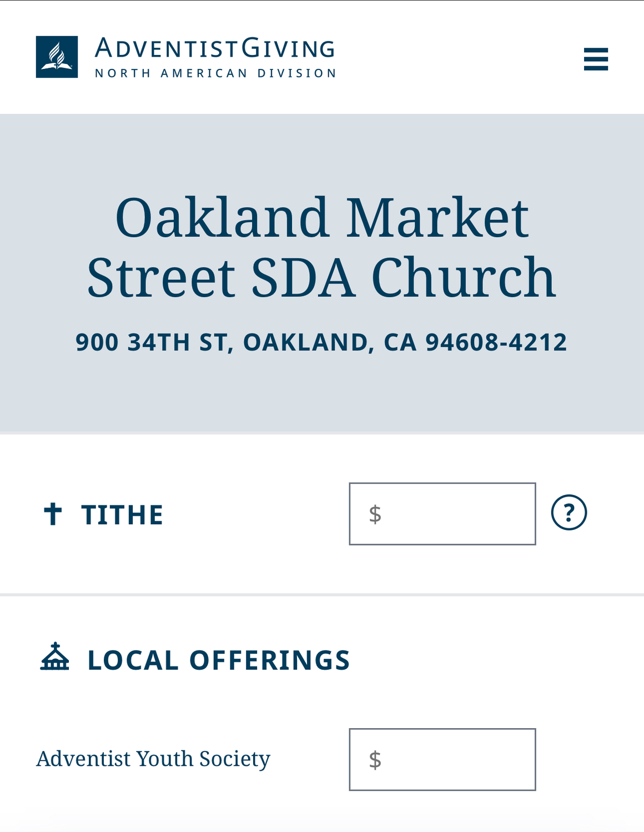Click the North American Division subtitle
Screen dimensions: 644x832
coord(215,73)
